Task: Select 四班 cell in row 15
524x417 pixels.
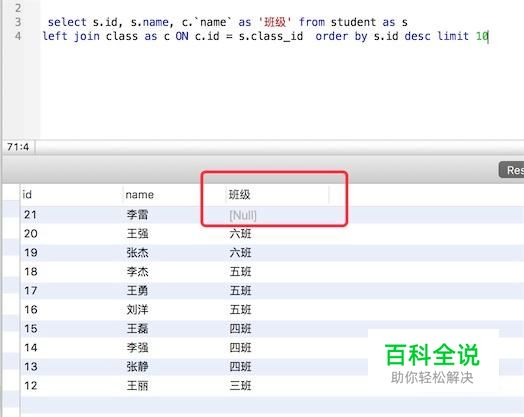Action: 240,329
